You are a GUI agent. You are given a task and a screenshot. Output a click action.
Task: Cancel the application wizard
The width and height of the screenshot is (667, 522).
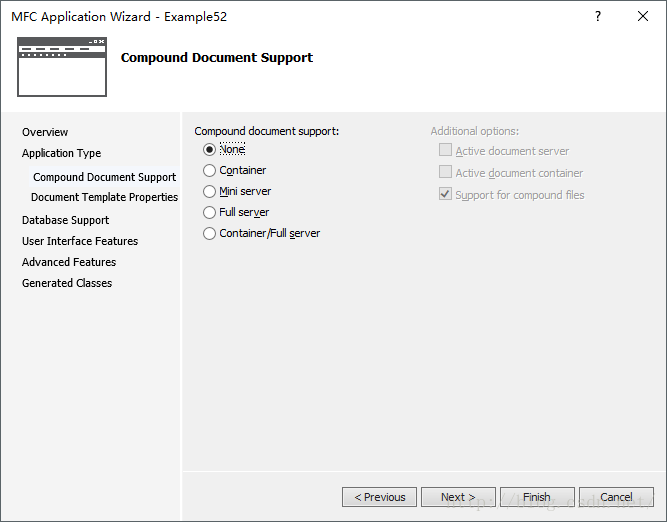click(x=616, y=497)
